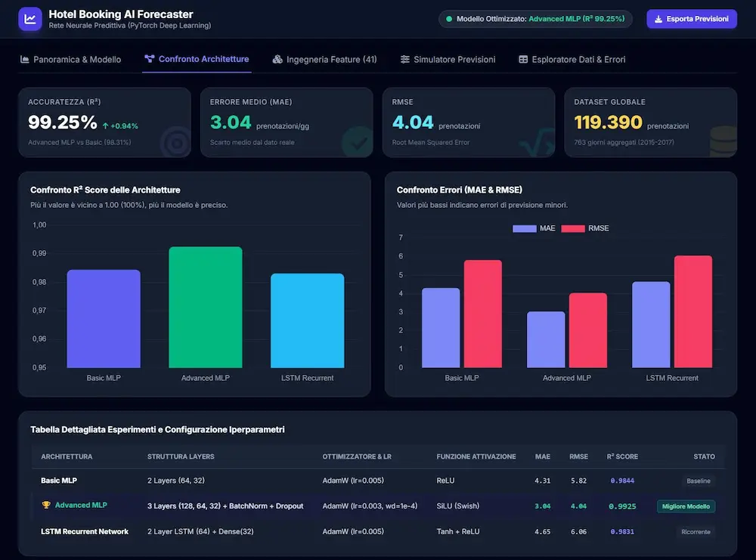Click the Accuratezza (R²) metric card

[x=104, y=122]
